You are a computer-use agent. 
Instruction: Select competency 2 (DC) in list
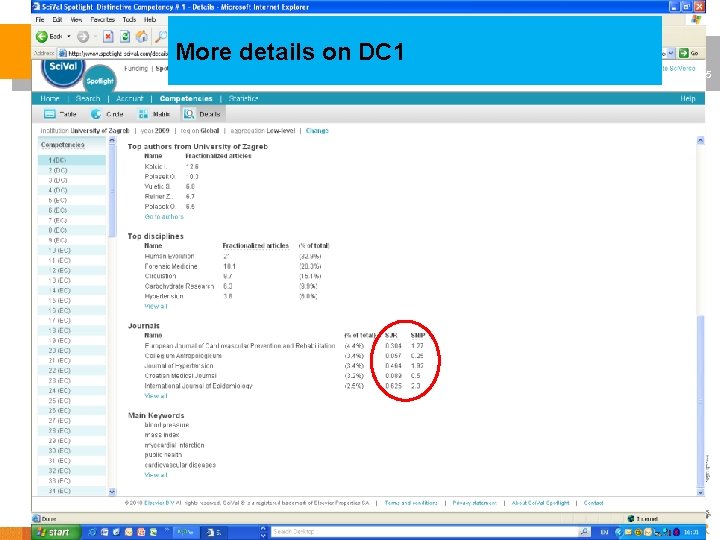click(x=72, y=170)
